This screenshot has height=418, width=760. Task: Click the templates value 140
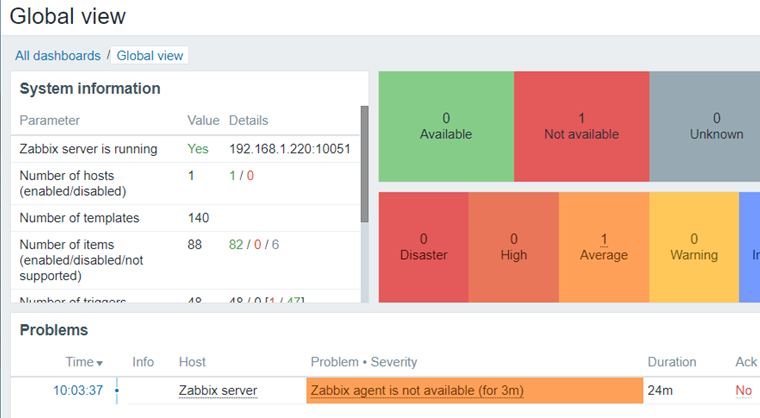click(198, 218)
